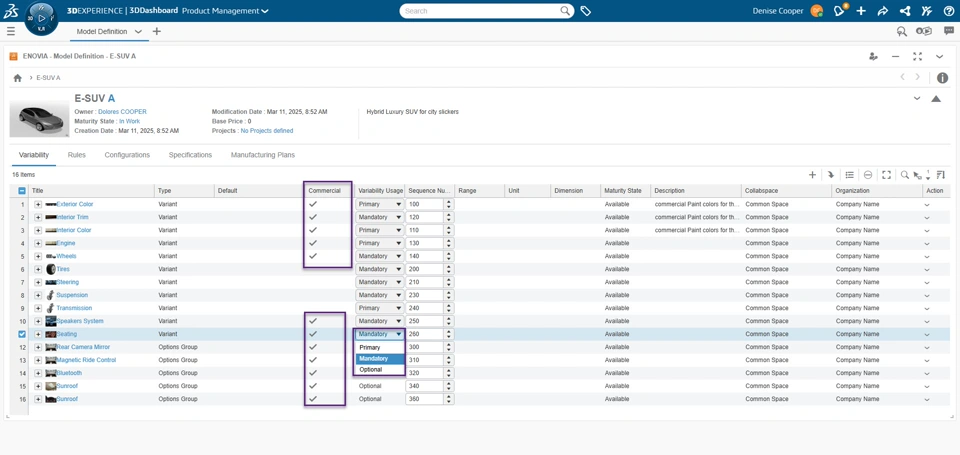Switch to the Configurations tab
This screenshot has width=960, height=455.
(x=127, y=155)
